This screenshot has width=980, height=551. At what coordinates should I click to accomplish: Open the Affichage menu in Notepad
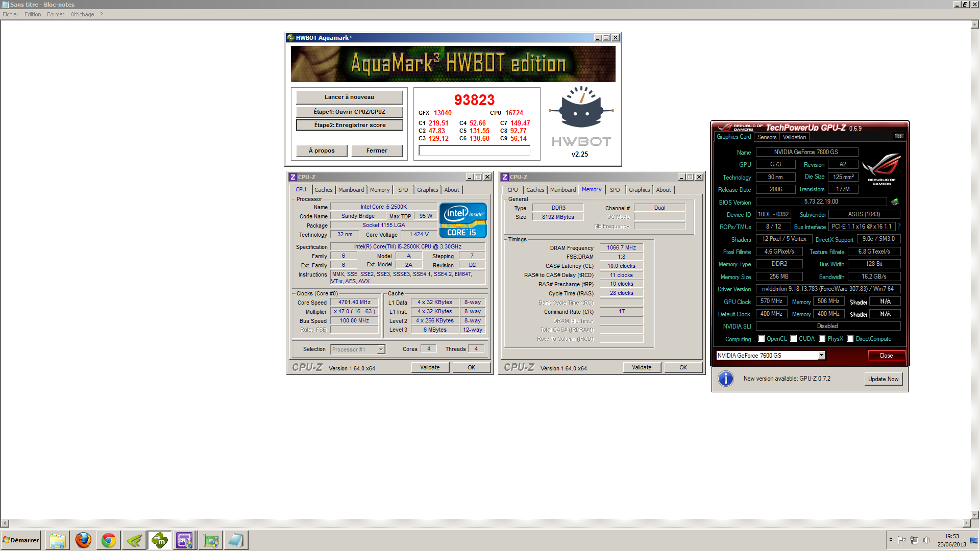click(x=82, y=14)
